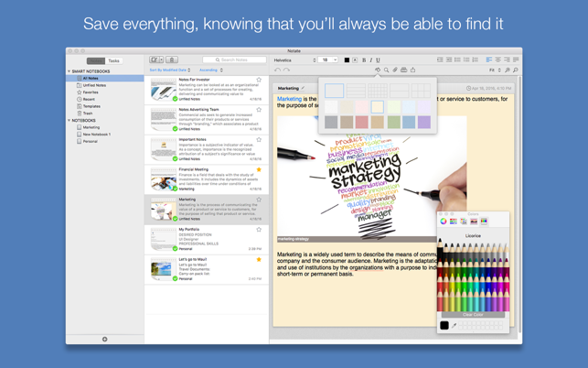The image size is (588, 368).
Task: Switch to the Notes tab
Action: tap(96, 60)
